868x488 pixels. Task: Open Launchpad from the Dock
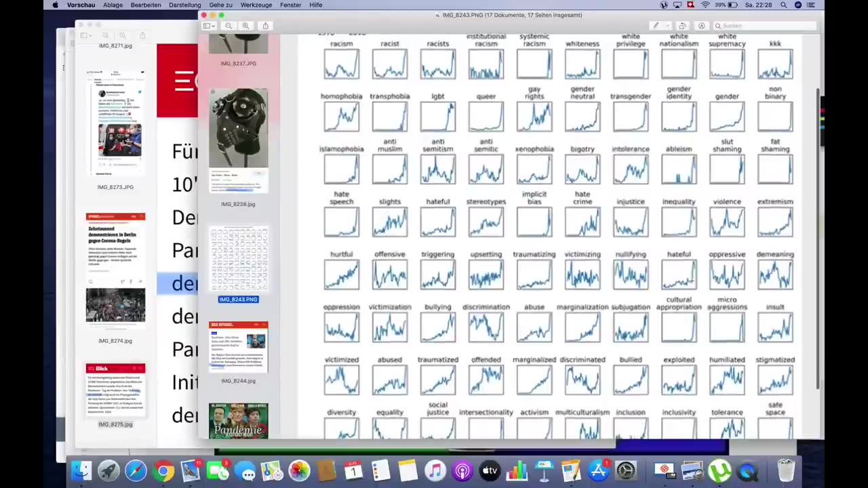[108, 470]
